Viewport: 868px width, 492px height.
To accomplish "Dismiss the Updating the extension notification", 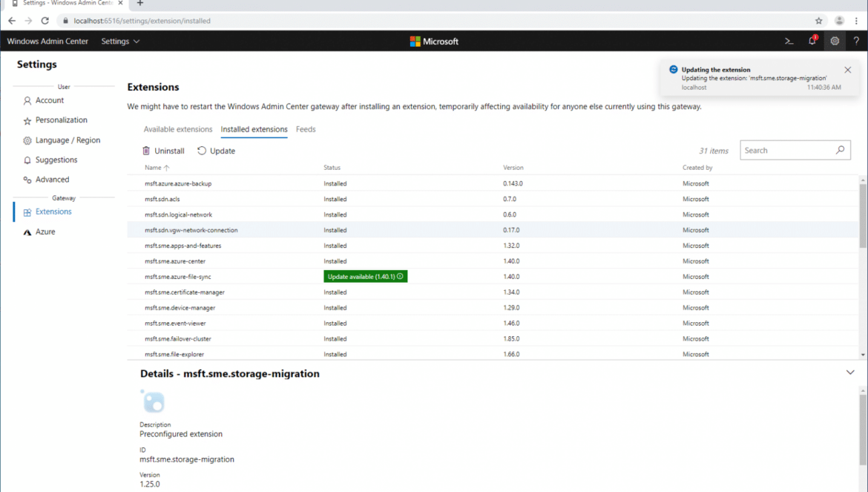I will [x=847, y=70].
